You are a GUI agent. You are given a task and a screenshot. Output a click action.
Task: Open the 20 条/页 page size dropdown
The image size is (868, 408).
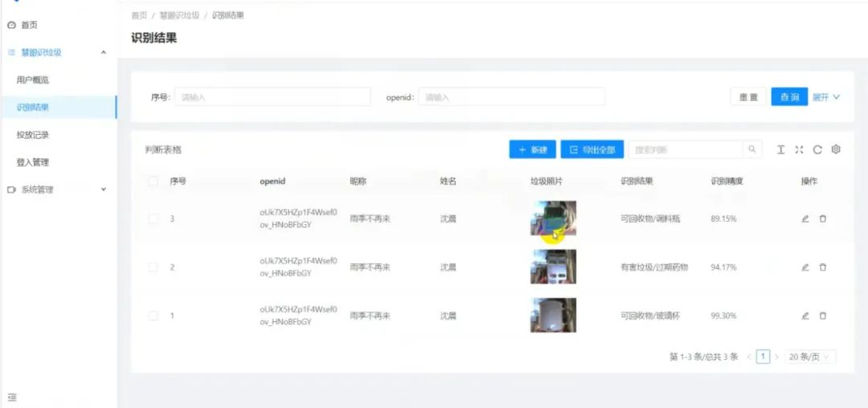(x=810, y=357)
